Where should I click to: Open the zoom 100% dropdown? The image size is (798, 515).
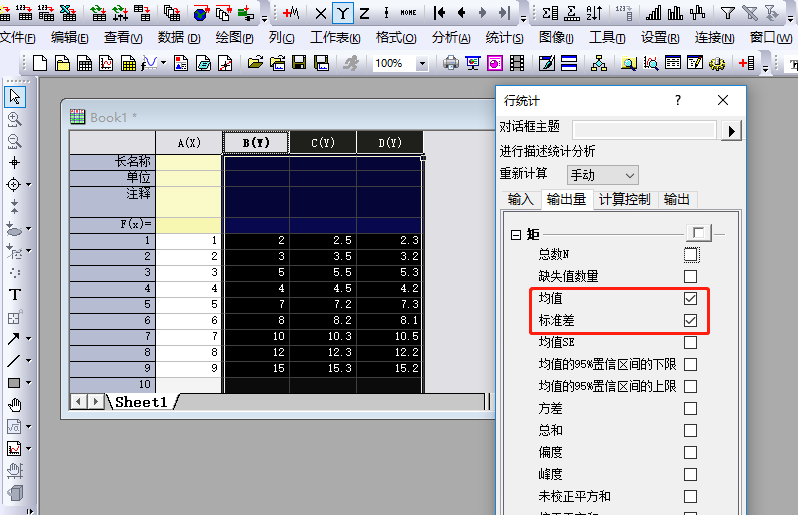(421, 63)
